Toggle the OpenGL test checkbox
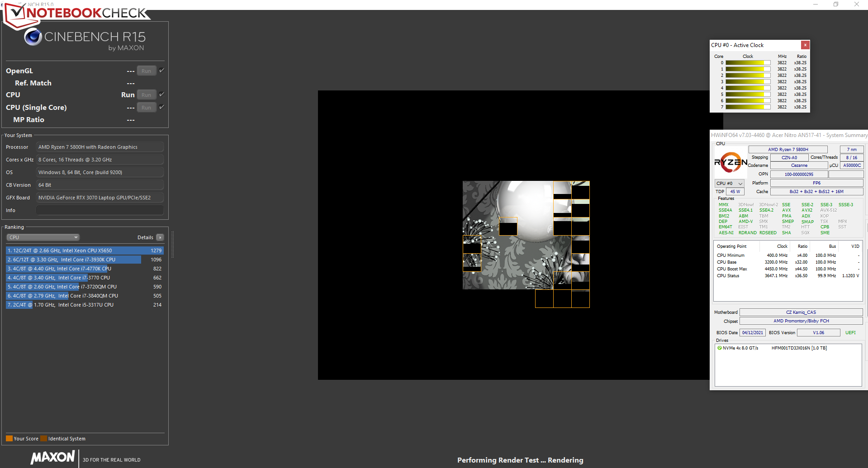The height and width of the screenshot is (468, 868). (x=161, y=70)
